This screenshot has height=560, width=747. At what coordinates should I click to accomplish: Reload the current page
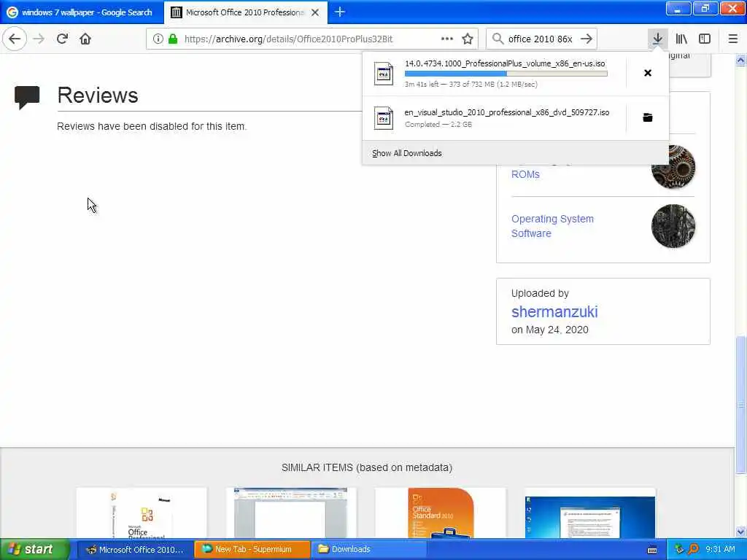[62, 39]
